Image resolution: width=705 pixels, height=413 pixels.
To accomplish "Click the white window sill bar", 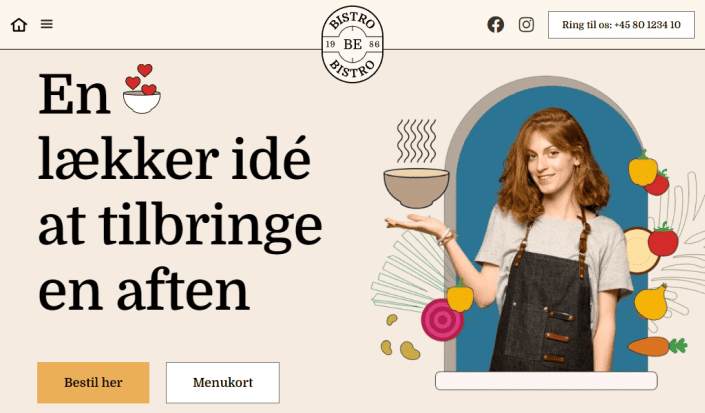I will 546,381.
